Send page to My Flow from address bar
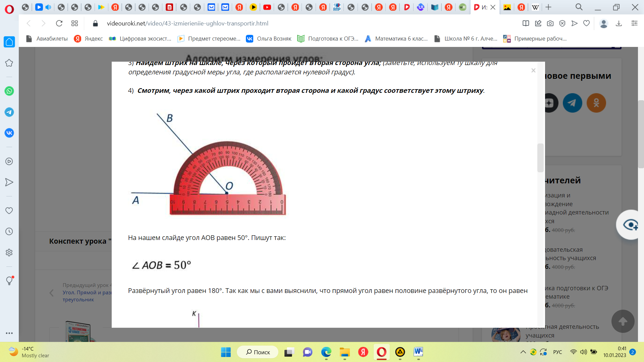 (575, 23)
